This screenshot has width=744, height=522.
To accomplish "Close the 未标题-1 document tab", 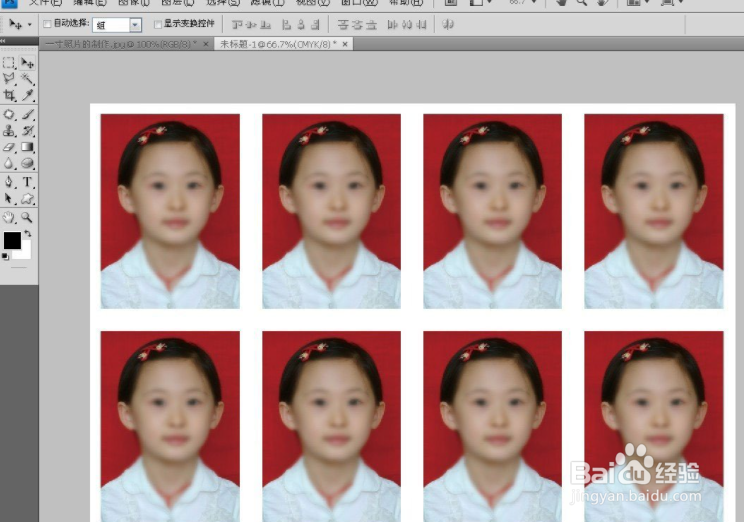I will tap(345, 44).
